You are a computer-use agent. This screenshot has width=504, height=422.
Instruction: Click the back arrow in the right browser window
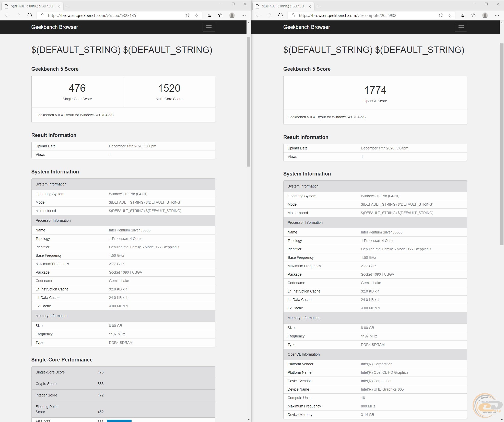[258, 15]
